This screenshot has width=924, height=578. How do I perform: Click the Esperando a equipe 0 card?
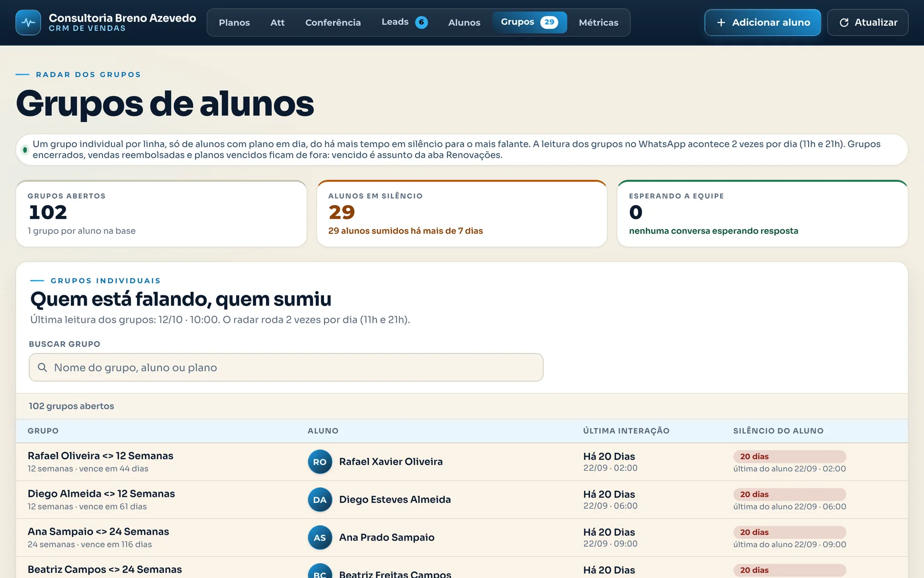[x=762, y=214]
